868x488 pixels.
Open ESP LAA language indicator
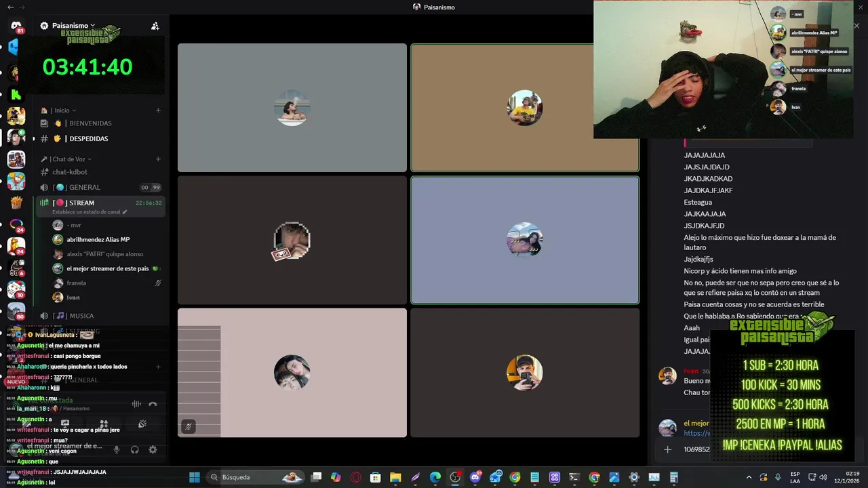[795, 477]
